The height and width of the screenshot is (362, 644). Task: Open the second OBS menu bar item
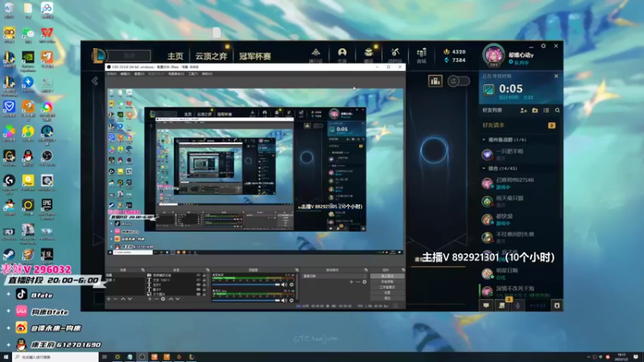125,74
